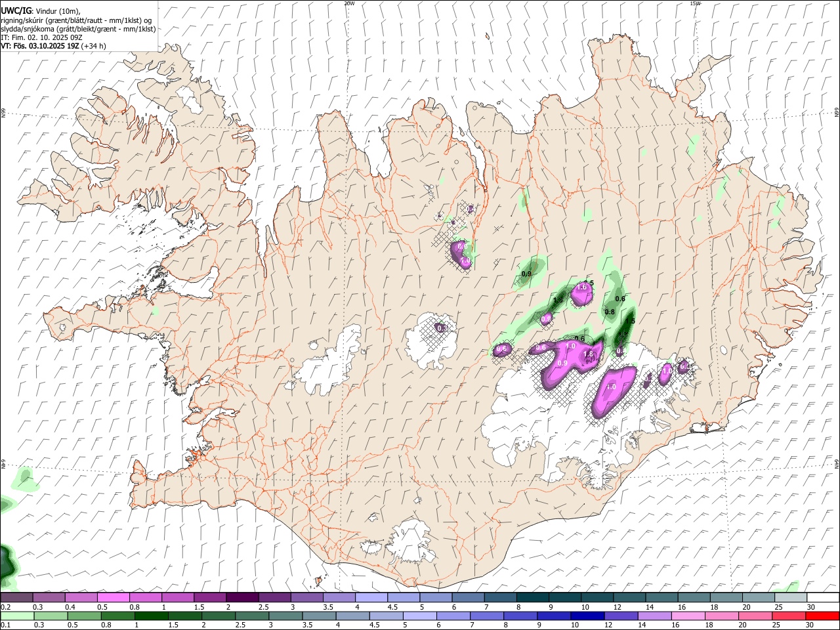Image resolution: width=840 pixels, height=630 pixels.
Task: Click the bottom-row legend swatch between 3 and 3.5
Action: (285, 616)
